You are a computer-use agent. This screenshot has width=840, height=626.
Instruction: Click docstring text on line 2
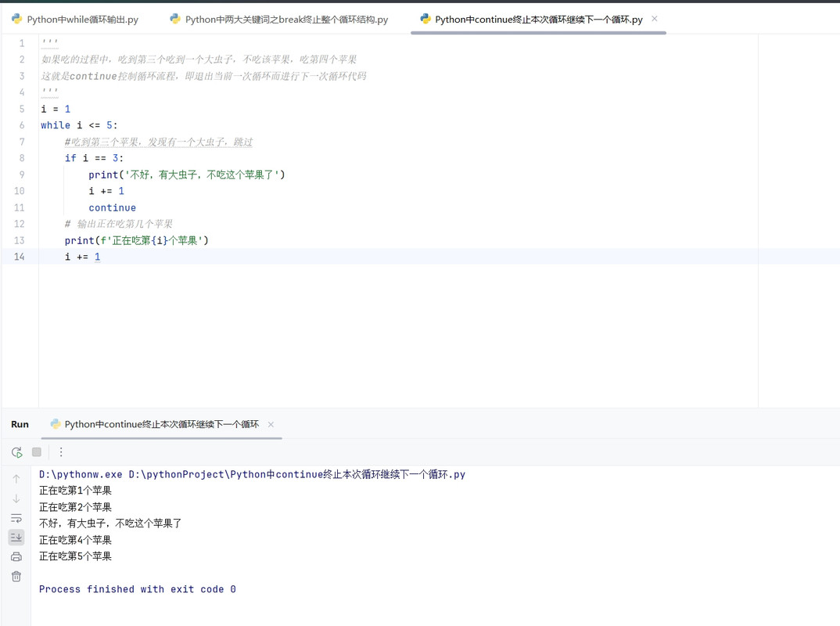tap(199, 59)
